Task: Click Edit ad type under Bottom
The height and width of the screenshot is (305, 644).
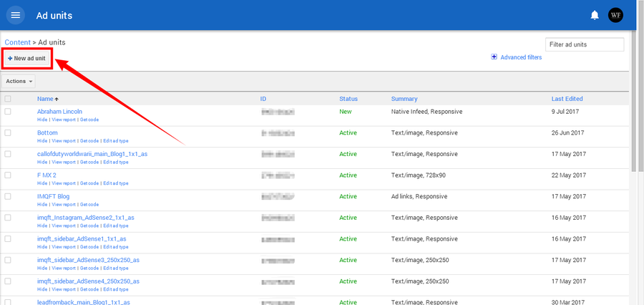Action: point(116,140)
